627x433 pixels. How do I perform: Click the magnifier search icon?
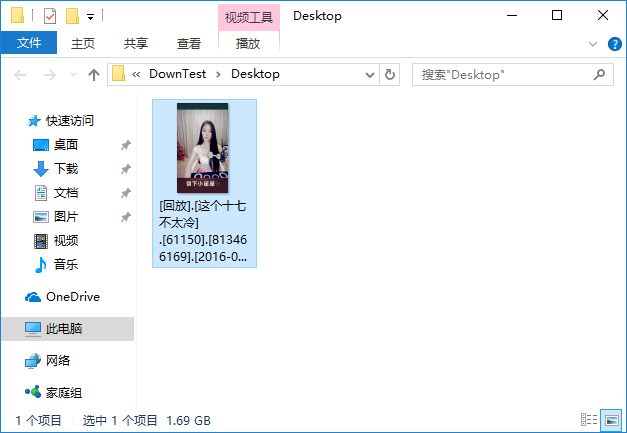(599, 74)
